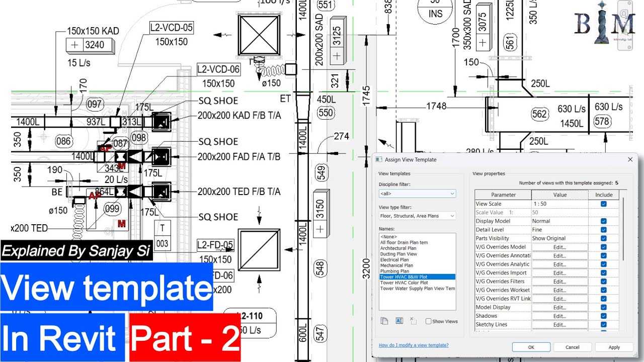This screenshot has height=362, width=644.
Task: Click the view properties vertical scrollbar
Action: (623, 229)
